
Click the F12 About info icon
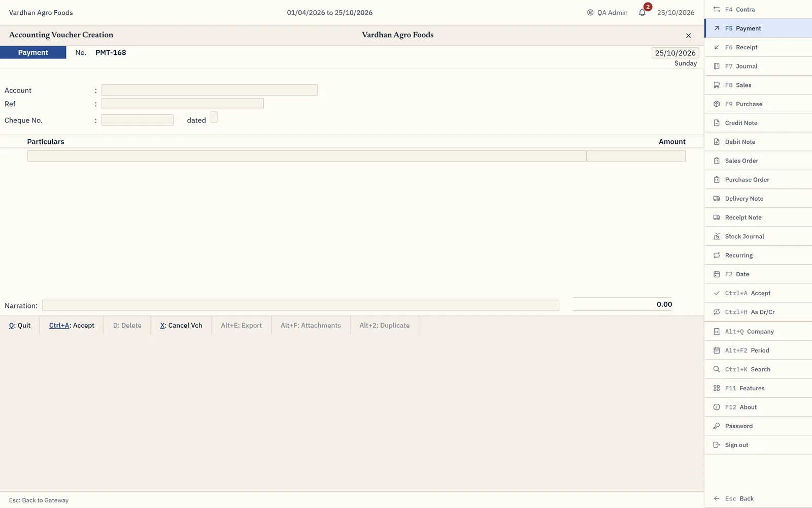(717, 407)
